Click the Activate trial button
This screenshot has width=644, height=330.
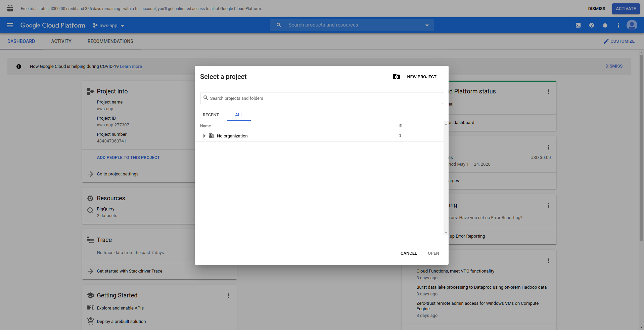[626, 9]
